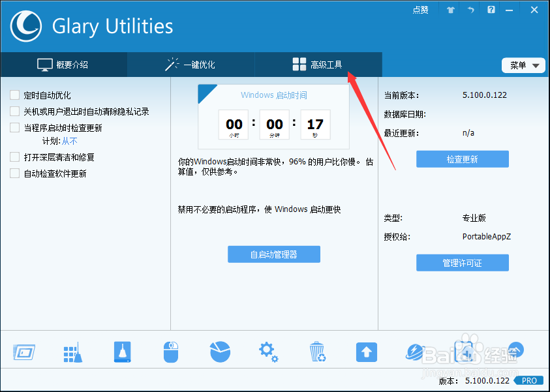Click the curved restore arrow in the title bar
This screenshot has width=550, height=392.
470,10
